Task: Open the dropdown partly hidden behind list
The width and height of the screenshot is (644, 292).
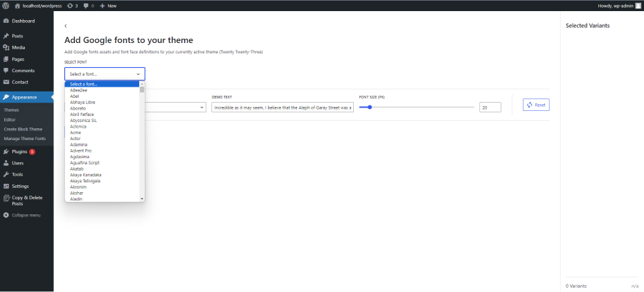Action: (x=176, y=108)
